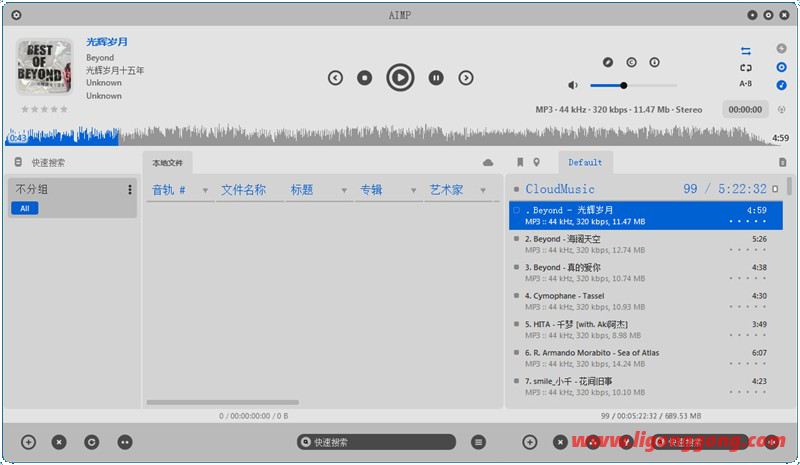Click the circled C icon above volume
This screenshot has height=465, width=800.
click(631, 62)
